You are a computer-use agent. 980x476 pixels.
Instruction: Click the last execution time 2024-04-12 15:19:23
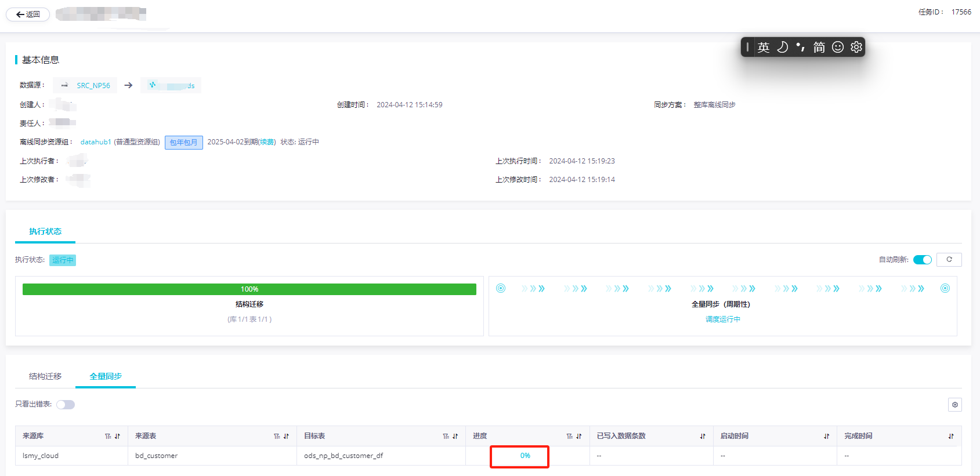pos(582,161)
